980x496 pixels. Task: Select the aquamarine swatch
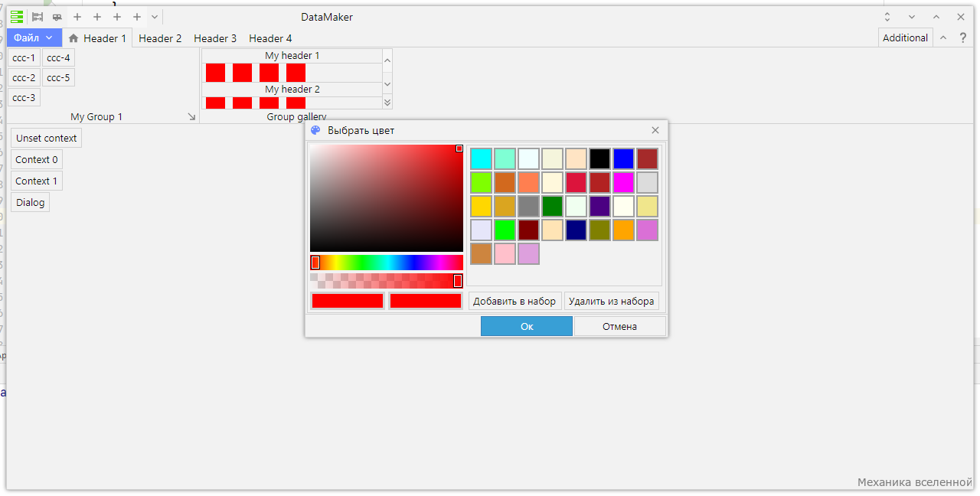pos(505,158)
